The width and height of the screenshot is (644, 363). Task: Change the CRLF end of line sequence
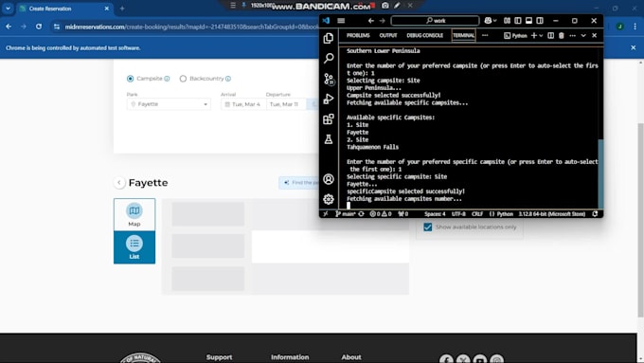pyautogui.click(x=477, y=214)
